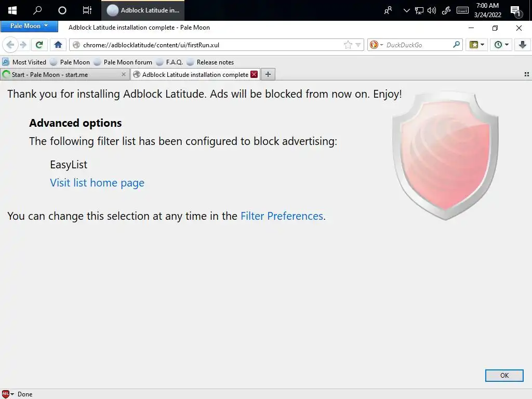Open the History clock button
Viewport: 532px width, 399px height.
tap(498, 45)
